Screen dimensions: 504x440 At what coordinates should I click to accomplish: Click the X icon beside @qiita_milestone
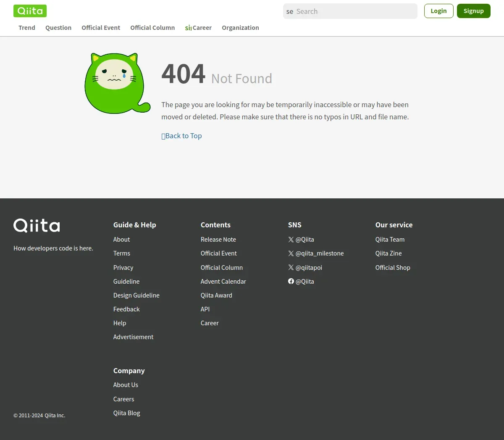pyautogui.click(x=291, y=253)
